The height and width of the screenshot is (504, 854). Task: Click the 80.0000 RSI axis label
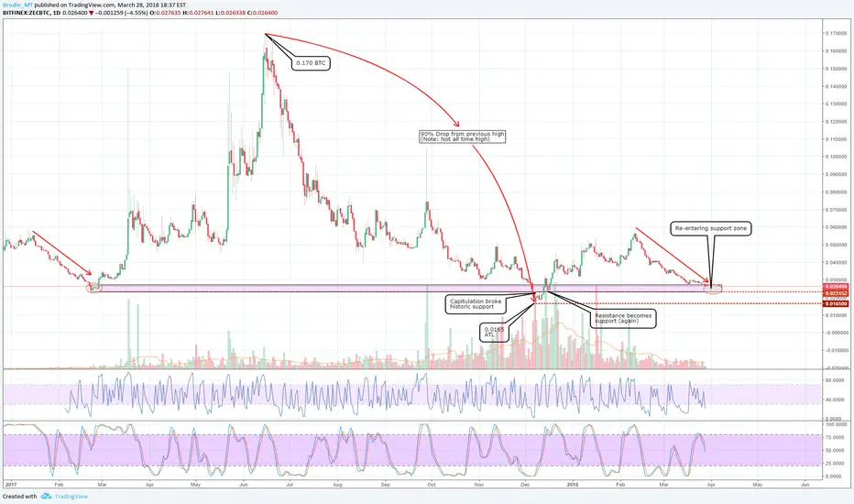click(x=836, y=381)
